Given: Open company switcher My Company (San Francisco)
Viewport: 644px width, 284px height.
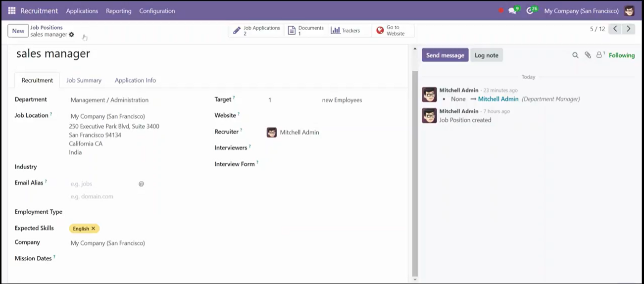Looking at the screenshot, I should (581, 11).
